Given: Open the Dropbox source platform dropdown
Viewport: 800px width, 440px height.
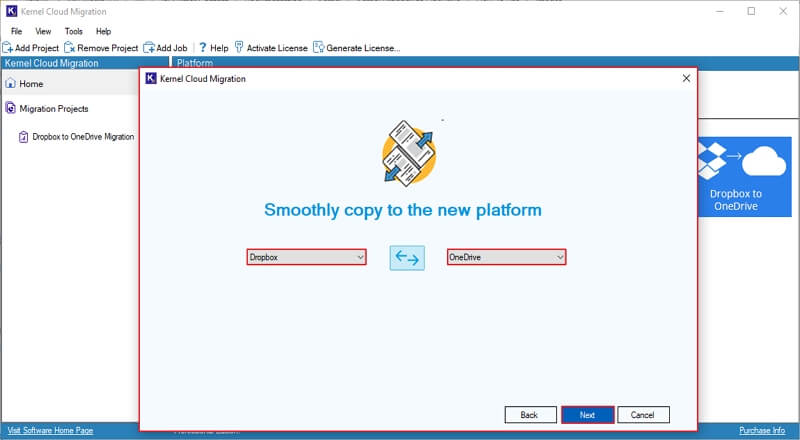Looking at the screenshot, I should (x=306, y=257).
